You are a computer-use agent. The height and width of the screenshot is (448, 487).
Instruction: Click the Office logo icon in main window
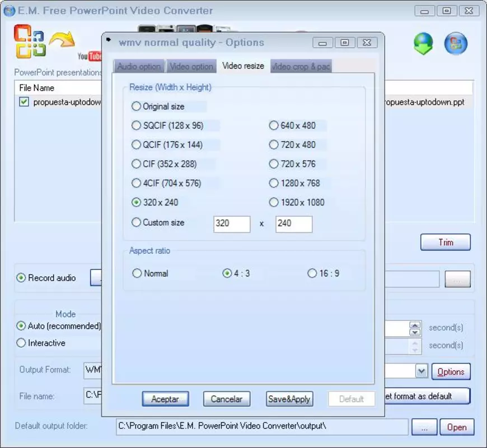[x=30, y=41]
